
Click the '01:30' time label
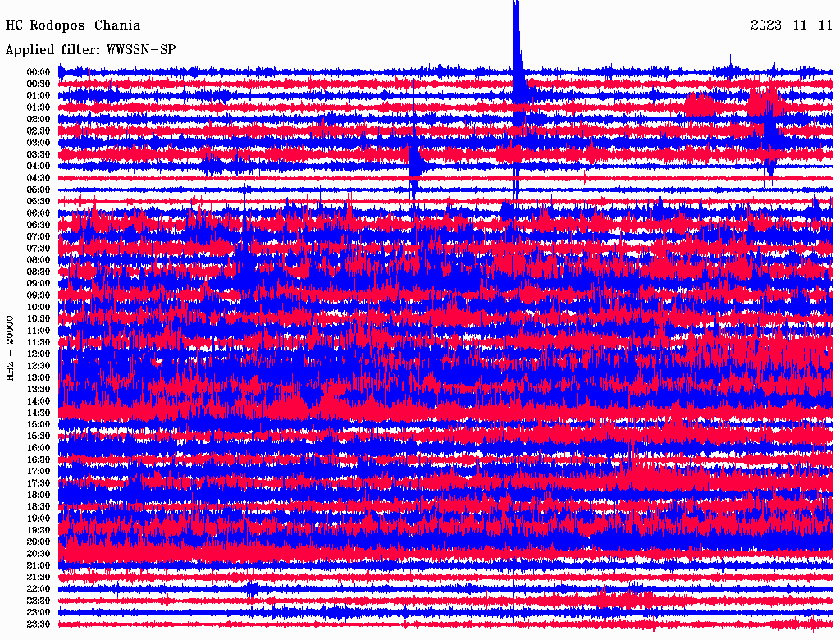click(x=39, y=107)
